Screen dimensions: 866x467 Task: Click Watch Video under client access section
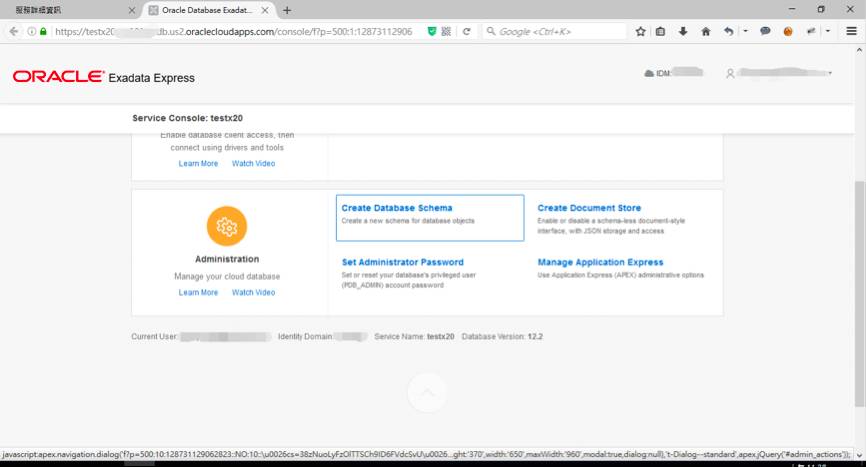pyautogui.click(x=254, y=163)
